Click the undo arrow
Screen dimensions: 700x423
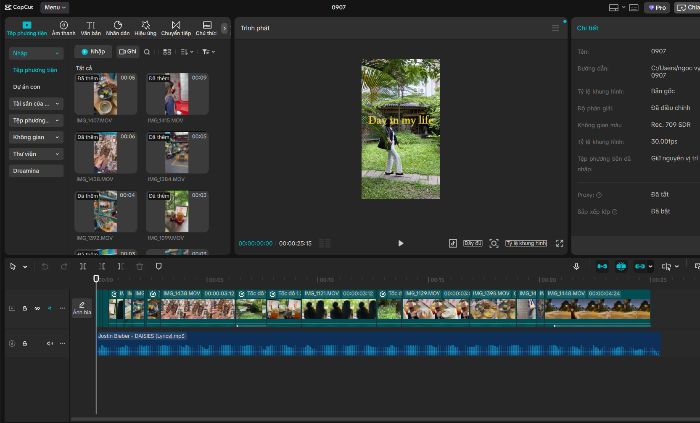[x=45, y=266]
